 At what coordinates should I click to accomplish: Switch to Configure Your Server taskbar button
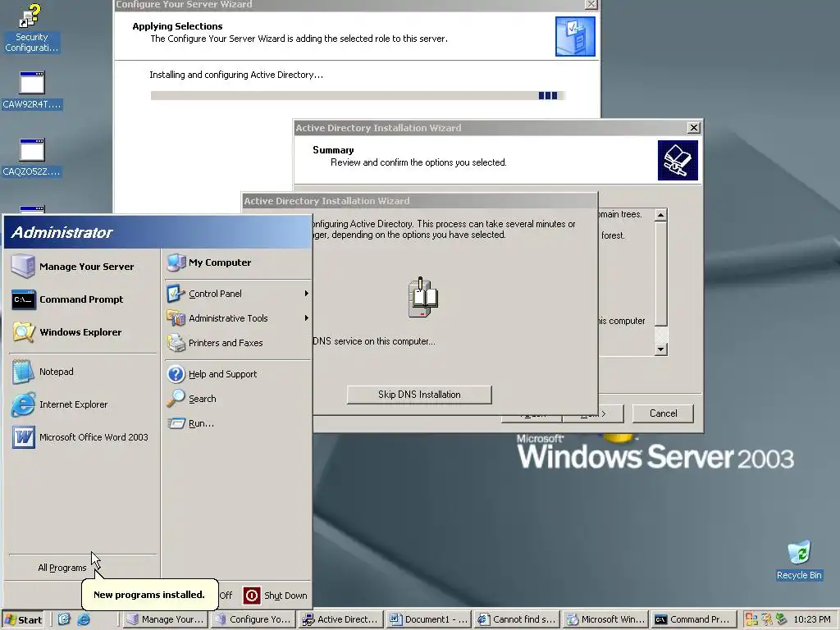[254, 619]
